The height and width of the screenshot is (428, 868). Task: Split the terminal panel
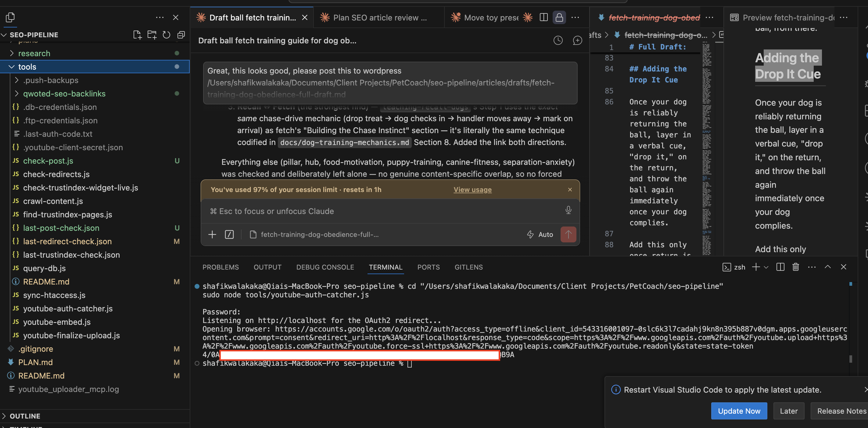[780, 267]
